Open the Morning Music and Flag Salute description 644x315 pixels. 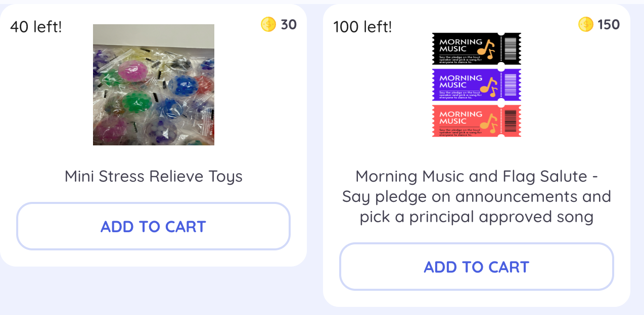coord(476,196)
